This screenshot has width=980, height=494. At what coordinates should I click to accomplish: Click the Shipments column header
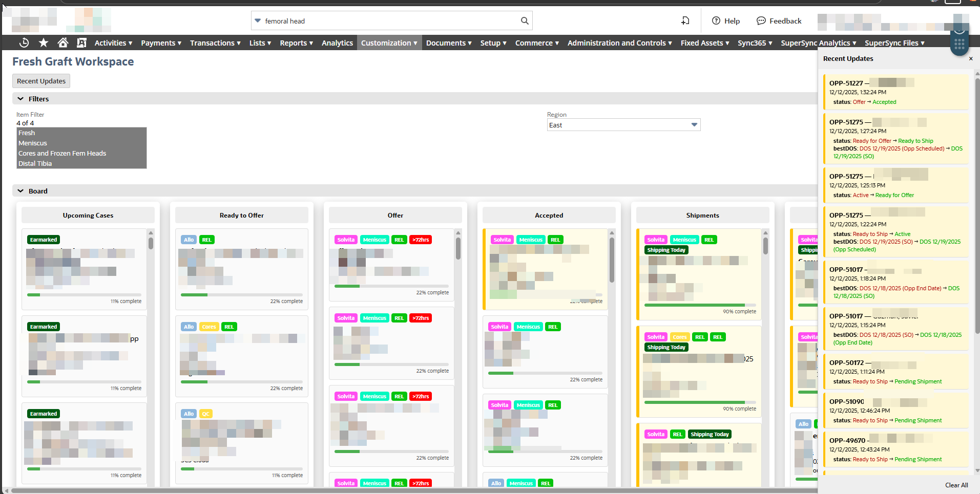pyautogui.click(x=703, y=216)
